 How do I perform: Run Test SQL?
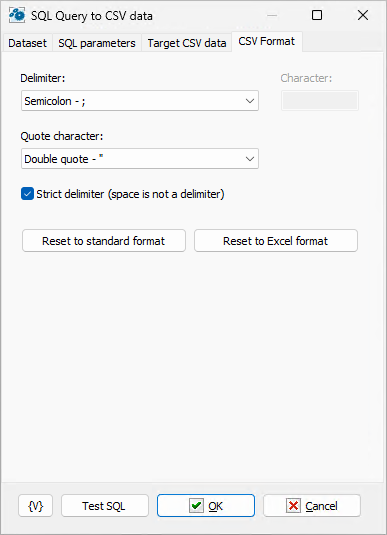(x=105, y=506)
